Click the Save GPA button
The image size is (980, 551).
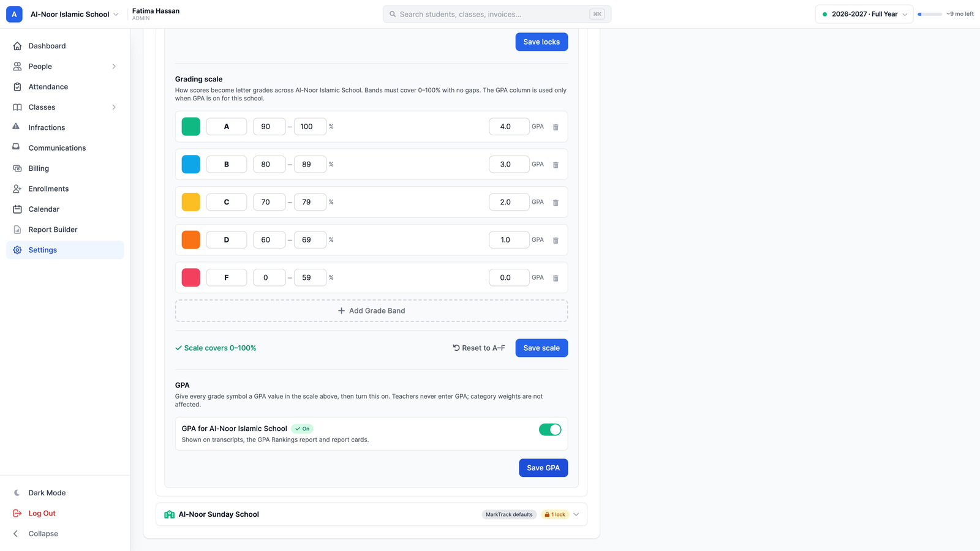click(543, 468)
